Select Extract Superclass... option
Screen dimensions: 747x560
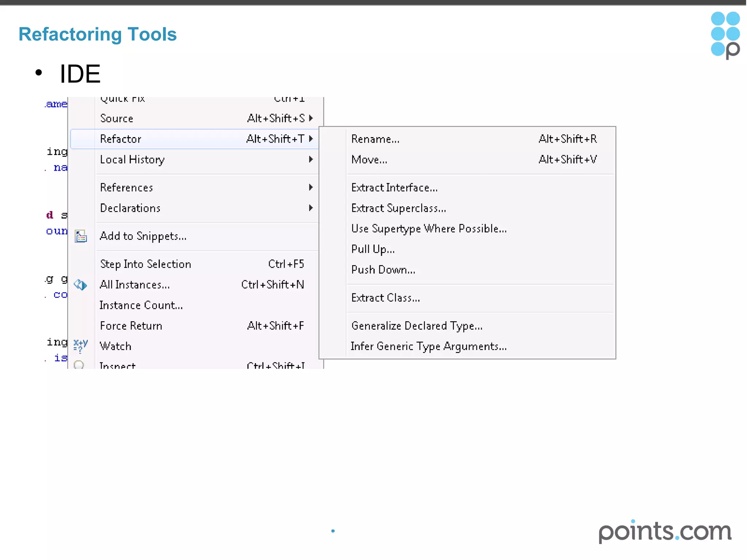[398, 208]
